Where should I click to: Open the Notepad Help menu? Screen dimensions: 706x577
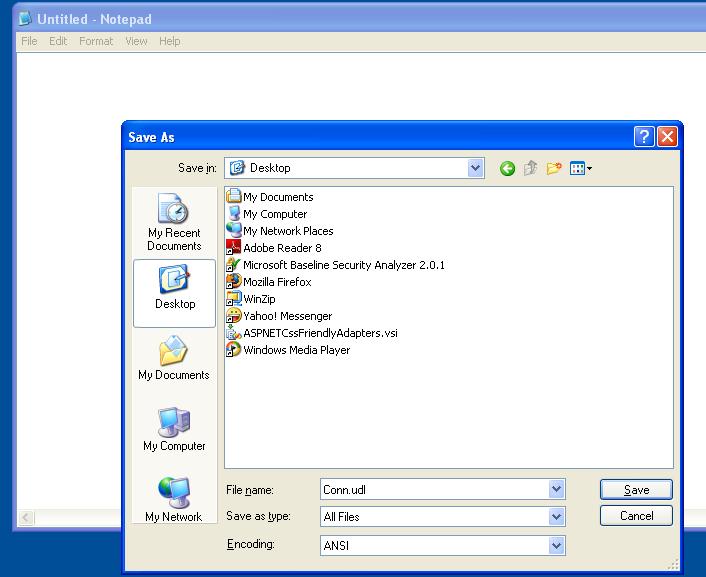(x=170, y=41)
